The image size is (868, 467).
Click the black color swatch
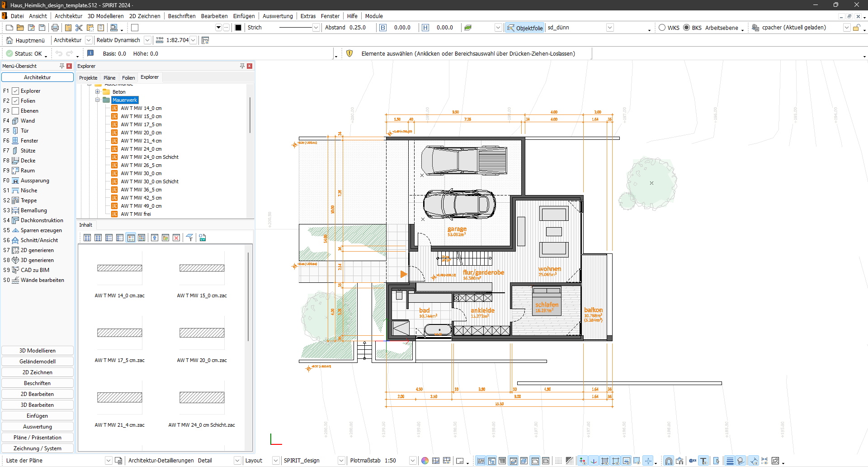[x=238, y=28]
